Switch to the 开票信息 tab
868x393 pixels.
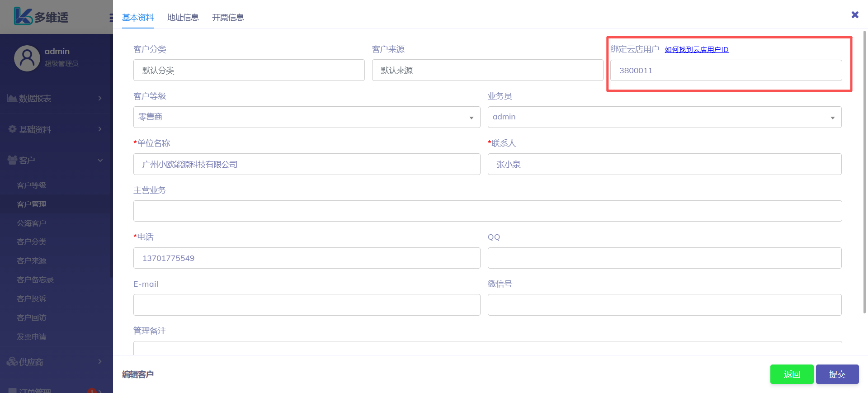point(228,18)
